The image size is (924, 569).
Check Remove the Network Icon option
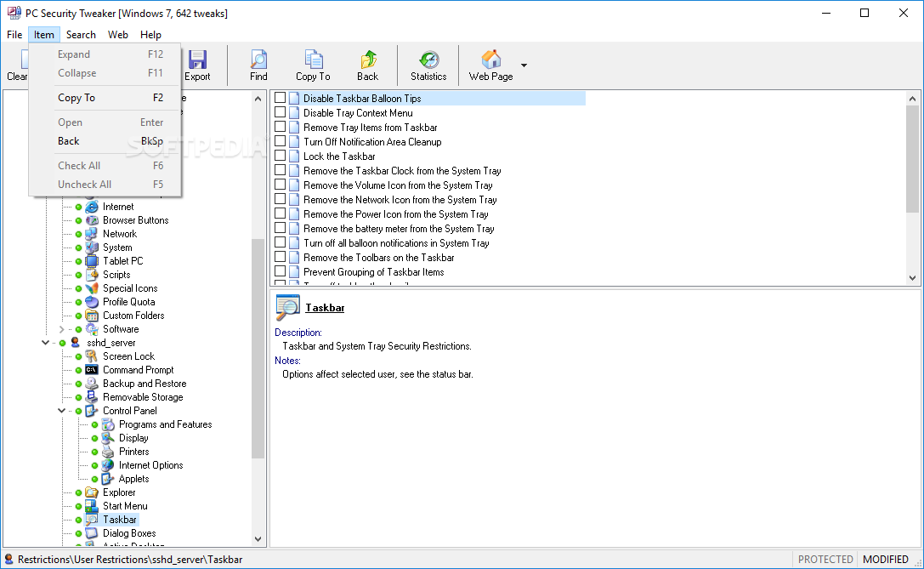tap(281, 199)
